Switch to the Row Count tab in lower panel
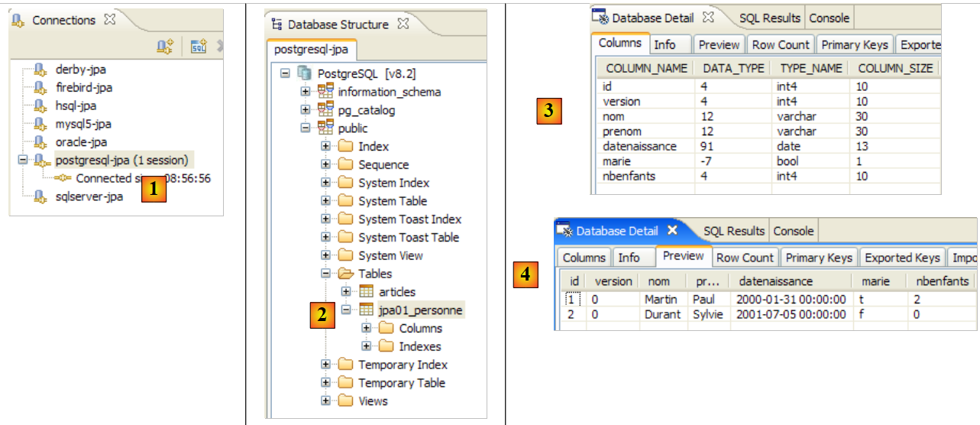This screenshot has height=425, width=980. [x=745, y=258]
